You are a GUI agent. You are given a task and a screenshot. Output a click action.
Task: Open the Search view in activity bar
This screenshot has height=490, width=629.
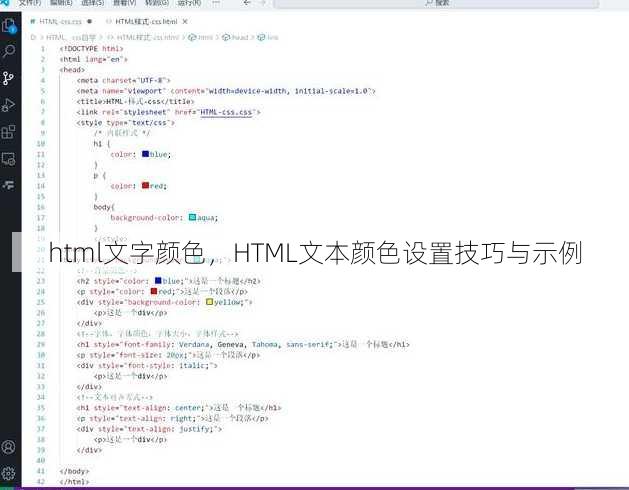pos(8,51)
